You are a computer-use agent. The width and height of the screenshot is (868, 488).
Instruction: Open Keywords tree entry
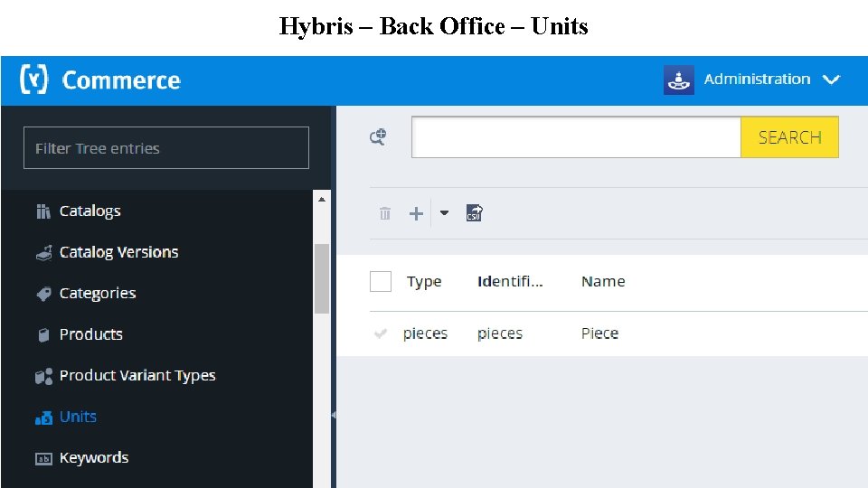[94, 457]
